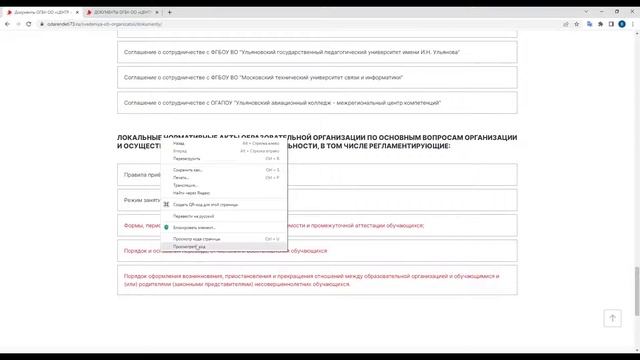Open the Правила приёма document row
The height and width of the screenshot is (360, 640).
317,175
